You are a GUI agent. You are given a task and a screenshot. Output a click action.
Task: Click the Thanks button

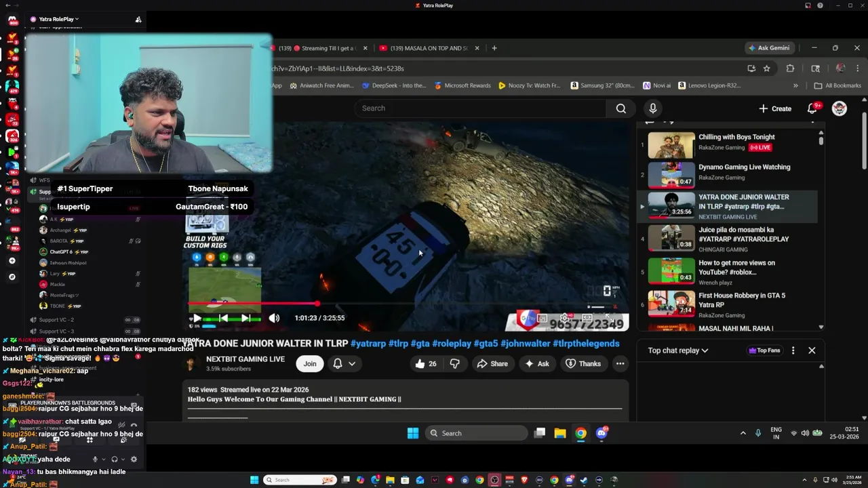tap(583, 364)
